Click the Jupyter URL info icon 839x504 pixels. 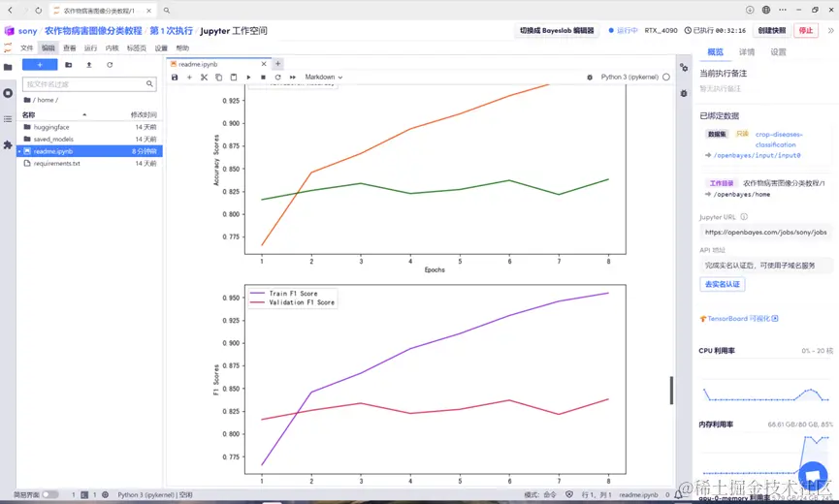744,217
